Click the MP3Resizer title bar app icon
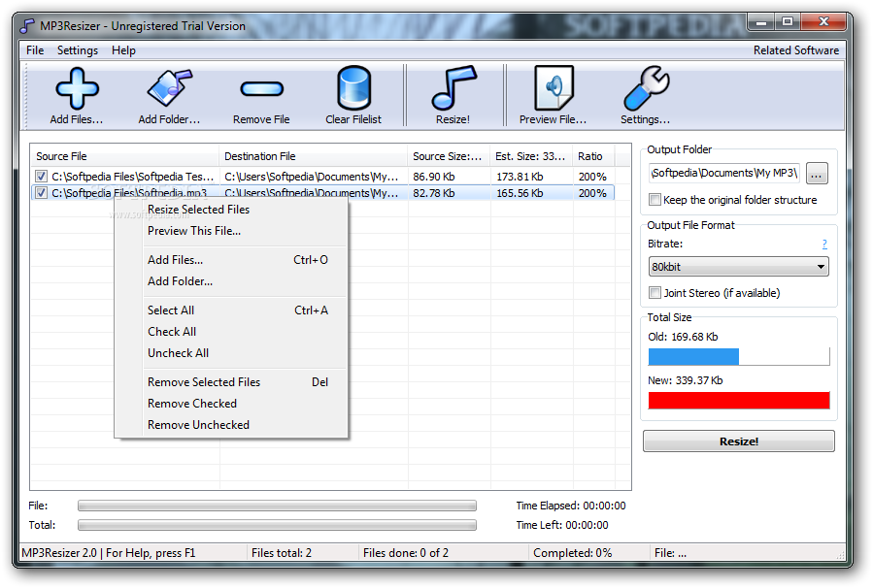873x588 pixels. [27, 25]
